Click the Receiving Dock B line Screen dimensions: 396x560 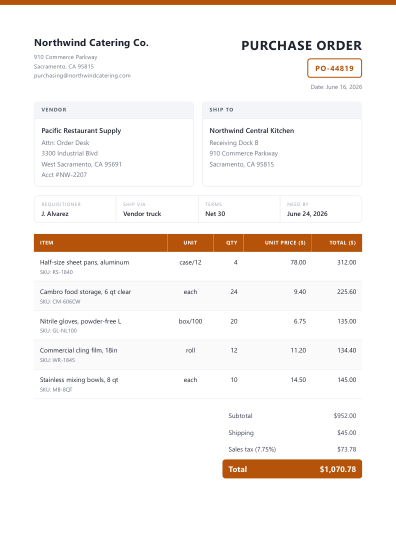point(234,143)
